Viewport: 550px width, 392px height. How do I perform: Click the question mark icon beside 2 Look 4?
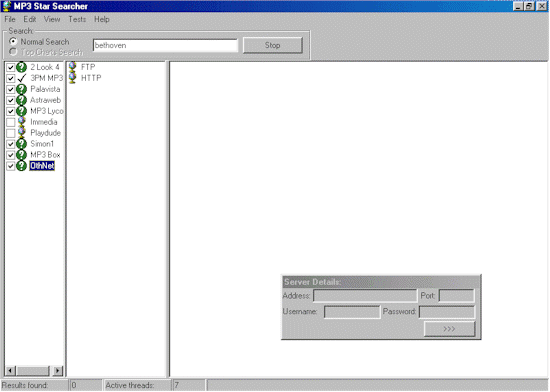click(21, 67)
